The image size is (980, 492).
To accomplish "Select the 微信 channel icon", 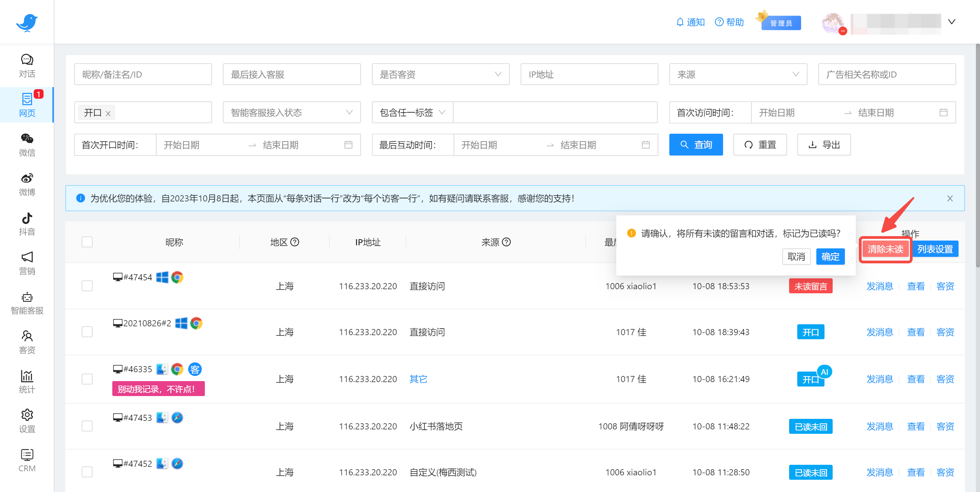I will click(x=27, y=145).
